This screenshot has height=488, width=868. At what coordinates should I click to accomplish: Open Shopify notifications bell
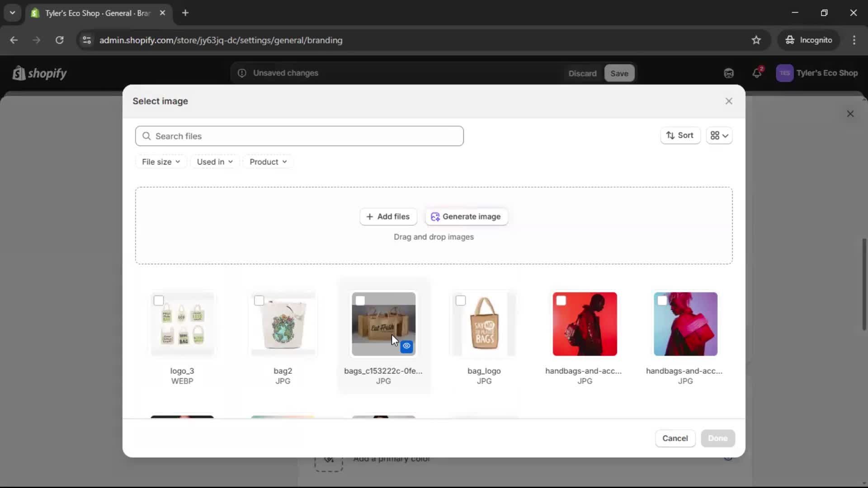click(x=757, y=73)
